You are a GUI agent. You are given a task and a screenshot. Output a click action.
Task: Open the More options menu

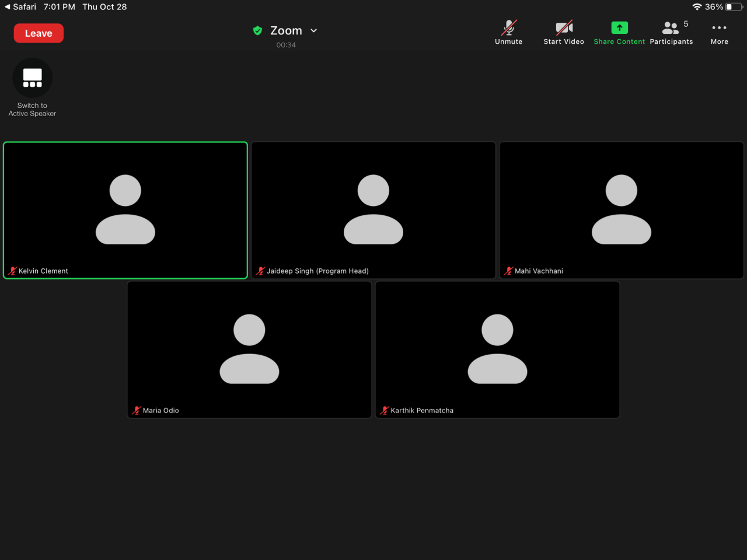[719, 33]
